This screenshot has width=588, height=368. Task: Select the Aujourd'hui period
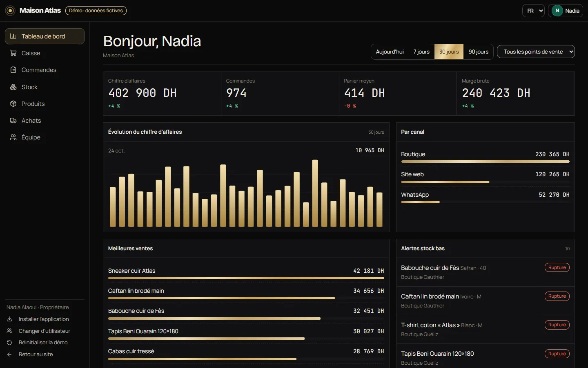coord(390,52)
